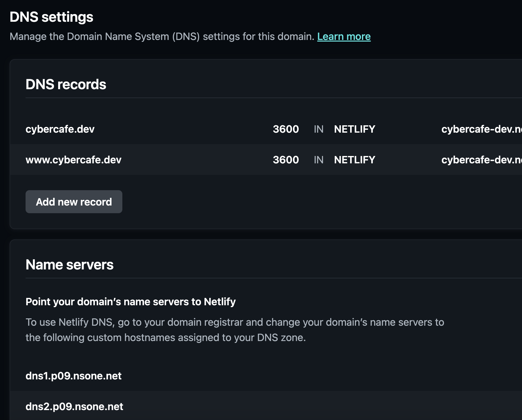
Task: Click IN class in the cybercafe.dev row
Action: point(319,129)
